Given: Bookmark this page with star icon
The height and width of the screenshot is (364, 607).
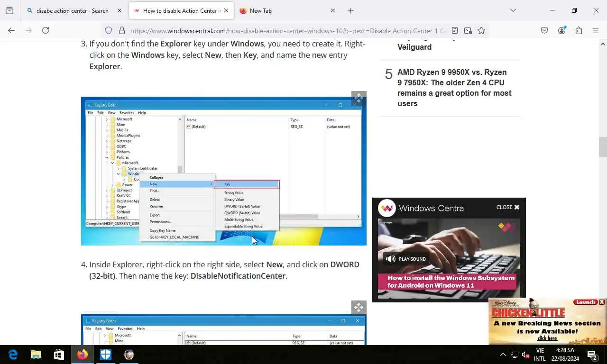Looking at the screenshot, I should pyautogui.click(x=481, y=30).
